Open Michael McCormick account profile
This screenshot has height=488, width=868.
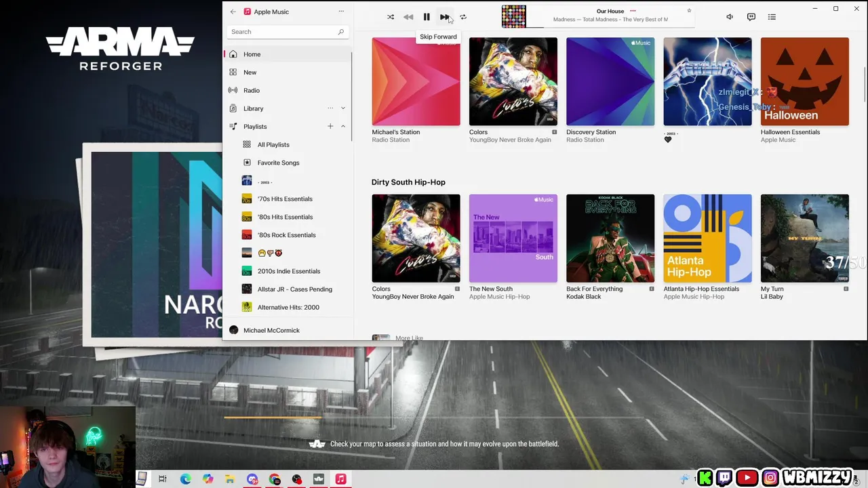coord(288,330)
